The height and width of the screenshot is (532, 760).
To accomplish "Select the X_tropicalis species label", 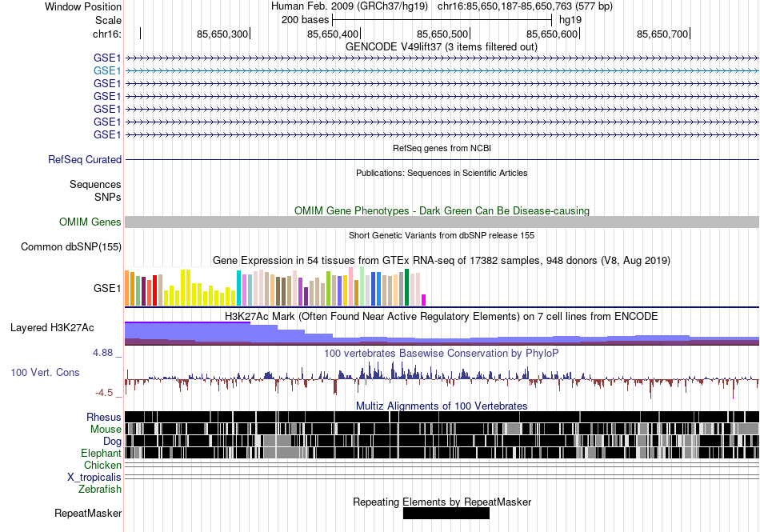I will tap(94, 478).
